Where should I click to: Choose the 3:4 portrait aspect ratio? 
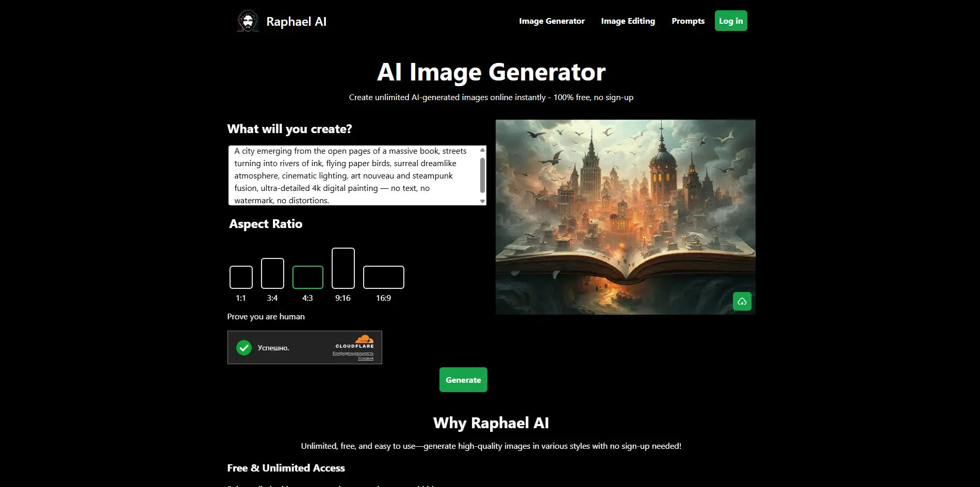[272, 273]
